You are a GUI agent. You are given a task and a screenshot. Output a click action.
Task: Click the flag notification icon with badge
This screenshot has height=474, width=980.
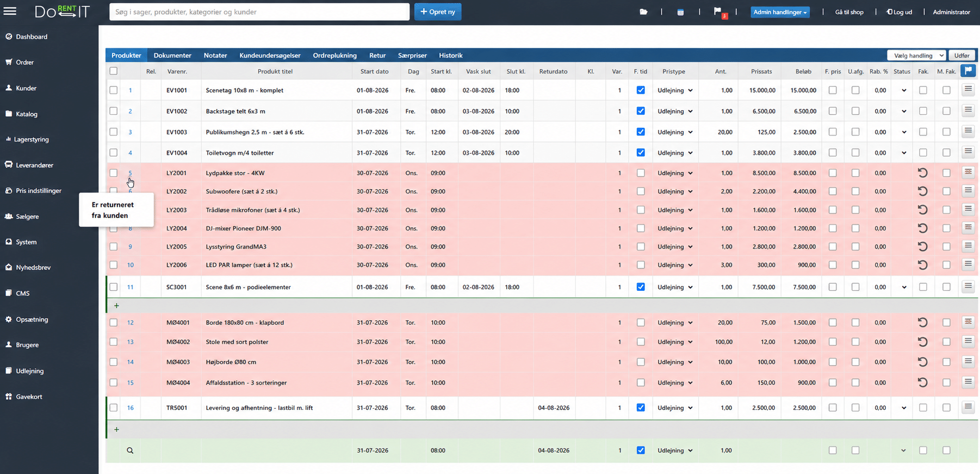tap(719, 12)
